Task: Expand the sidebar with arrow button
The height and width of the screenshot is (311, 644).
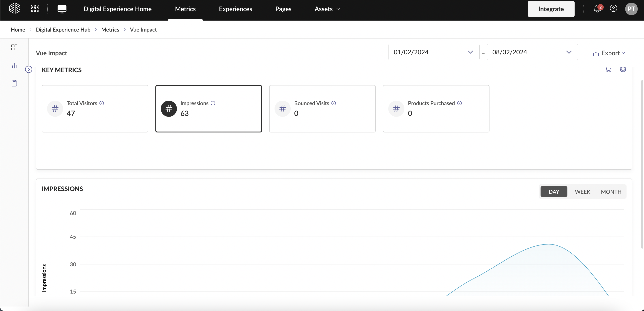Action: pos(29,69)
